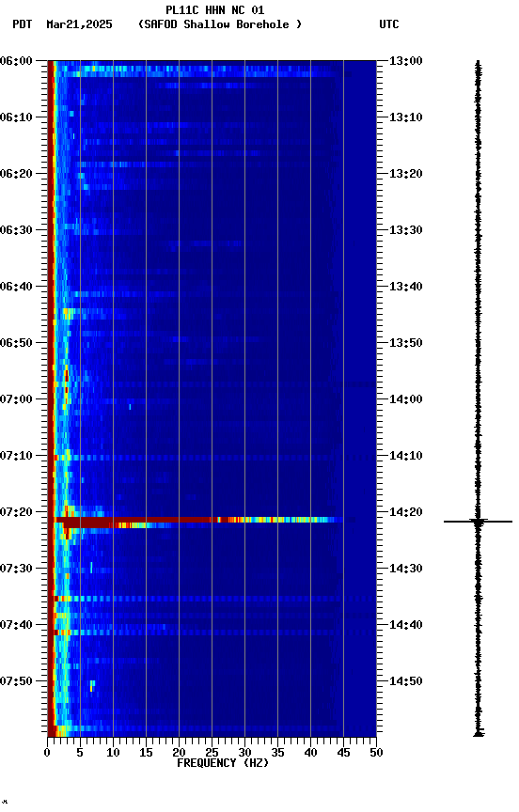The height and width of the screenshot is (812, 519).
Task: Click the 07:00 PDT time label
Action: click(x=16, y=399)
